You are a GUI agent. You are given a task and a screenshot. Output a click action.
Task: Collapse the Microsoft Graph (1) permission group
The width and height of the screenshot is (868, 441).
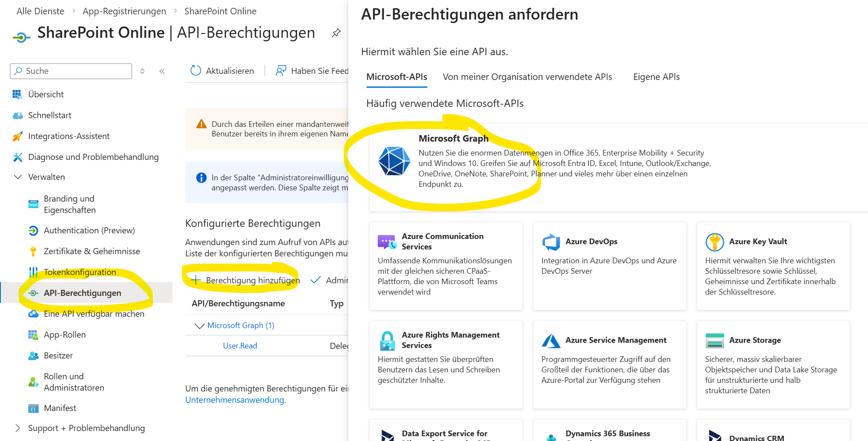(x=199, y=326)
